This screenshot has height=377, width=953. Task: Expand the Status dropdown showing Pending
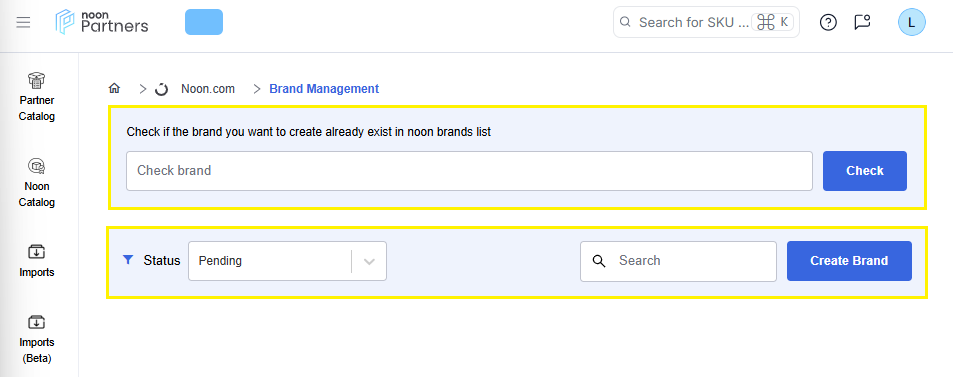(x=287, y=261)
